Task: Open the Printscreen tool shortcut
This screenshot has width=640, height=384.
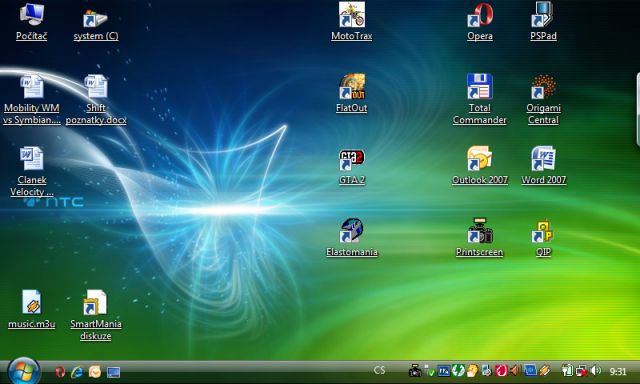Action: 480,238
